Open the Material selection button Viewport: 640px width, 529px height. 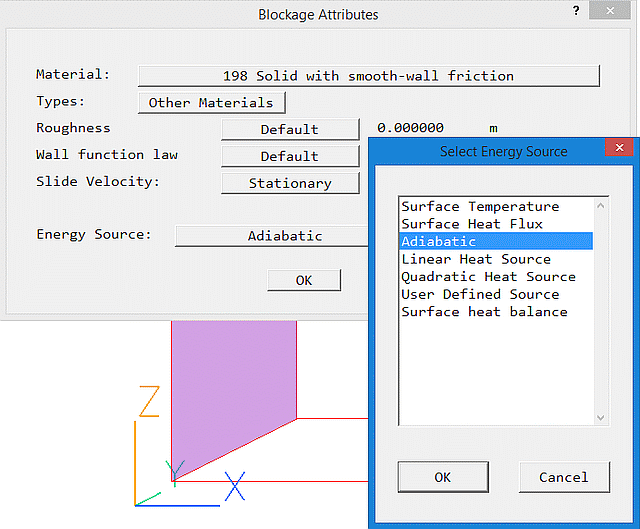click(x=368, y=76)
